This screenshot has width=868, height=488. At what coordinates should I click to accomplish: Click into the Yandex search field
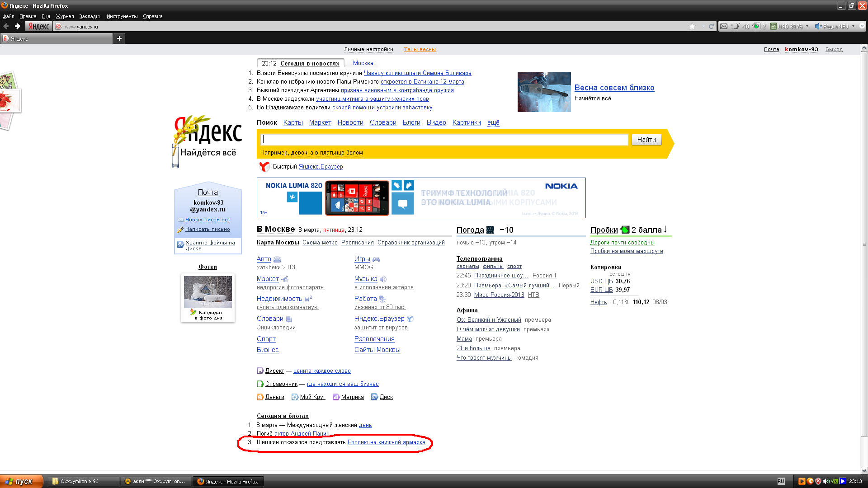click(445, 140)
